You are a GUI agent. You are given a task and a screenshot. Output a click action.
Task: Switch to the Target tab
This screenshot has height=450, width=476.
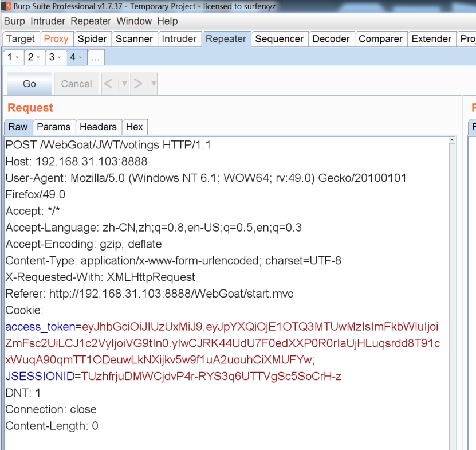tap(21, 39)
